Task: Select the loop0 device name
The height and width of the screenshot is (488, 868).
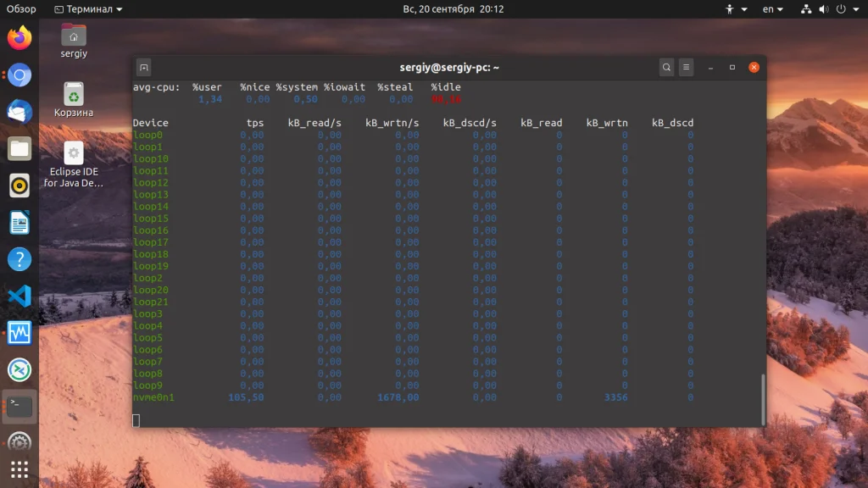Action: [x=147, y=135]
